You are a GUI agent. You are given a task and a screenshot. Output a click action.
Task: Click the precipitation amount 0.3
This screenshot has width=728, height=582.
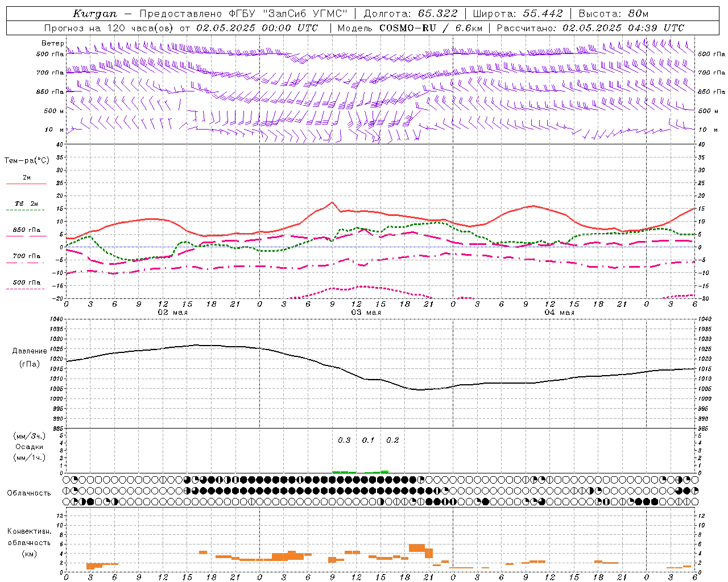point(344,440)
